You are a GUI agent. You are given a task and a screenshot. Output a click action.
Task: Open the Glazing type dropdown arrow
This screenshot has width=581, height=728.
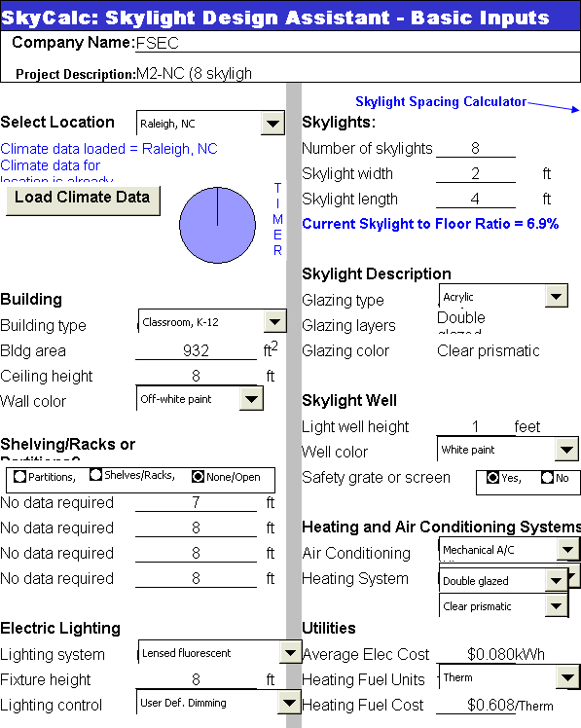[x=557, y=296]
